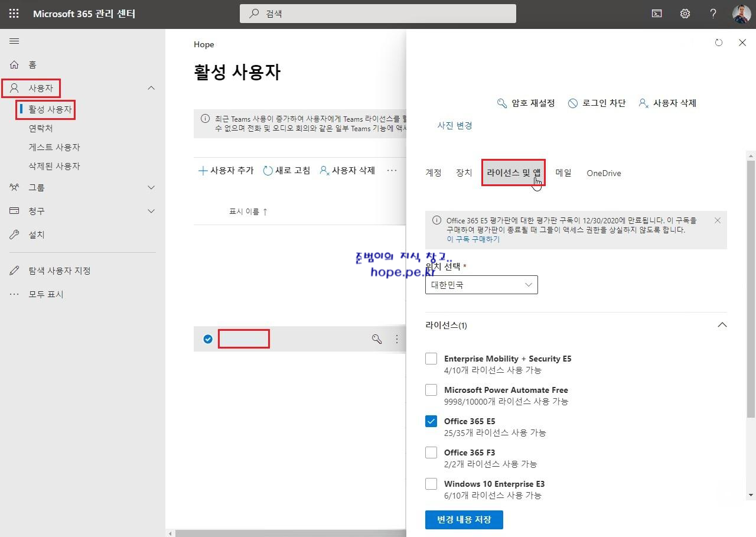
Task: Click 사용자 삭제 in the list toolbar
Action: [x=347, y=170]
